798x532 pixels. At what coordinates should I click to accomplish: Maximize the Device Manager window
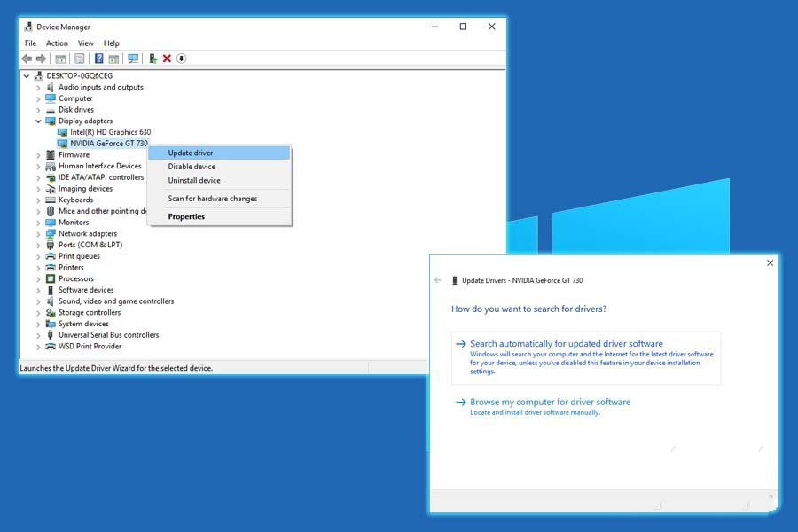coord(463,27)
